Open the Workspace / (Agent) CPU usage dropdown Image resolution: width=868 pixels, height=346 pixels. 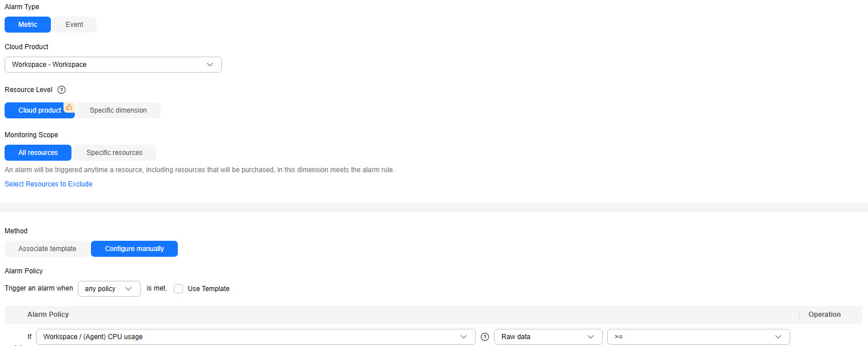[256, 337]
